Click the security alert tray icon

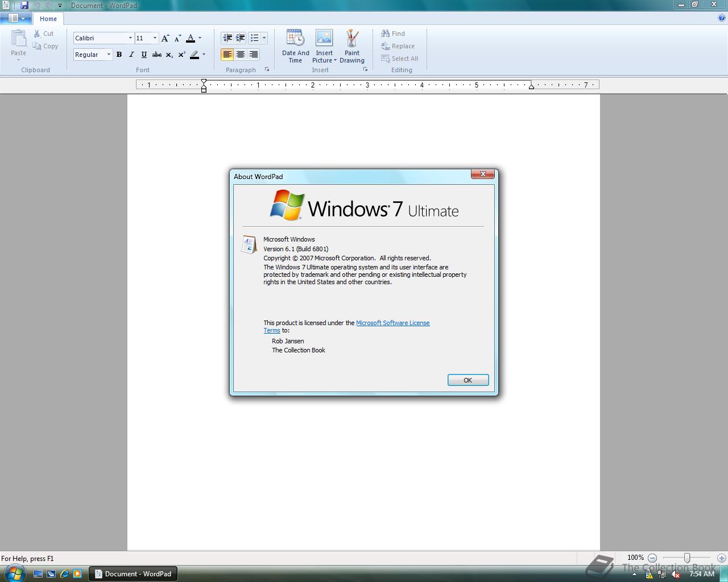(649, 575)
